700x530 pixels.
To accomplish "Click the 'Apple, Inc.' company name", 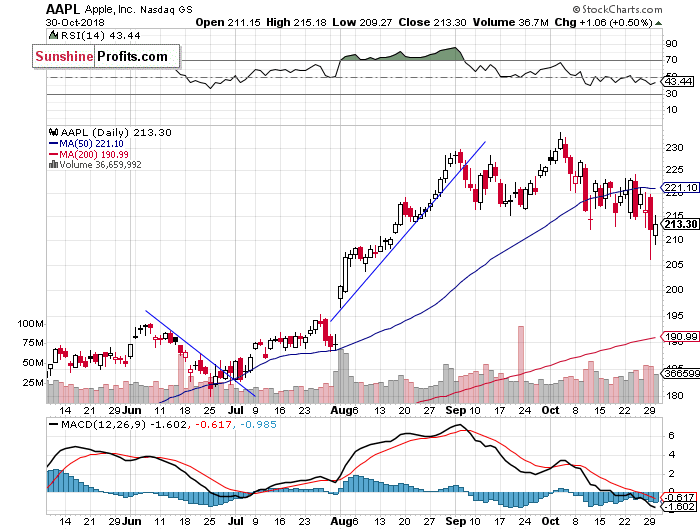I will pos(110,9).
